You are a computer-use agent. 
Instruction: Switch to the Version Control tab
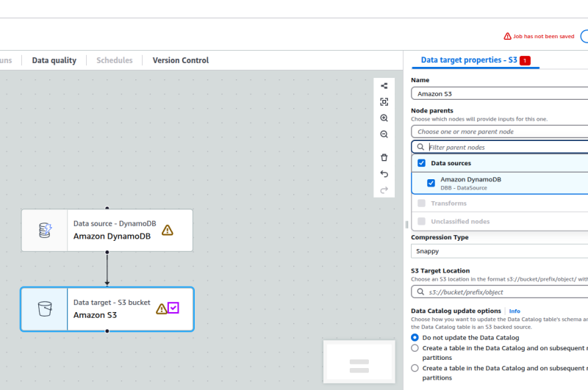pyautogui.click(x=181, y=60)
